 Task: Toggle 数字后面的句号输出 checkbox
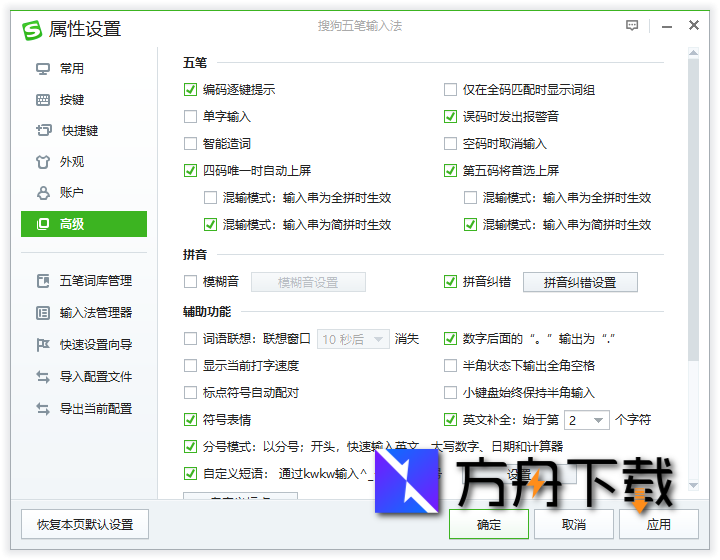(450, 339)
